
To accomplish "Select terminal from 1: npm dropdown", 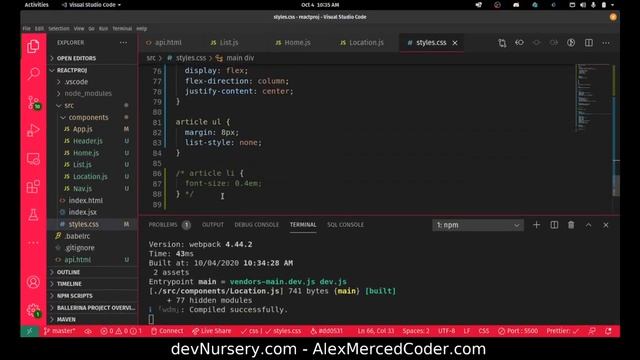I will pyautogui.click(x=478, y=225).
